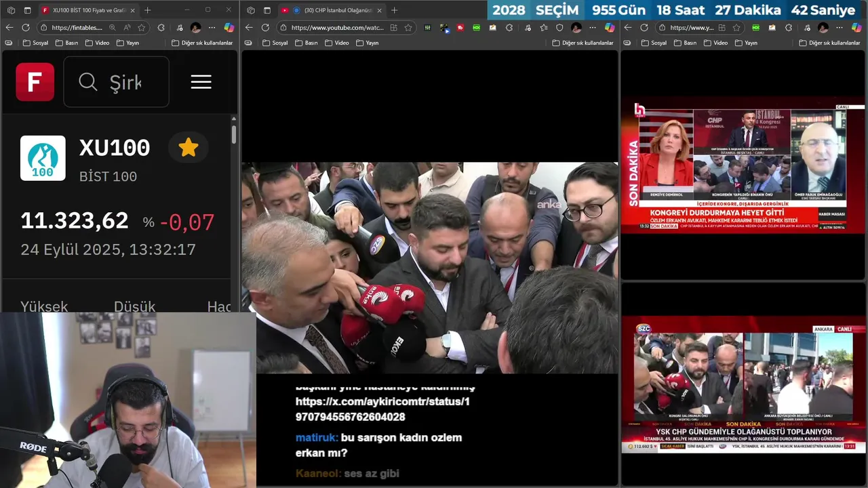Viewport: 868px width, 488px height.
Task: Click equalizer extension icon in YouTube window
Action: click(x=427, y=28)
